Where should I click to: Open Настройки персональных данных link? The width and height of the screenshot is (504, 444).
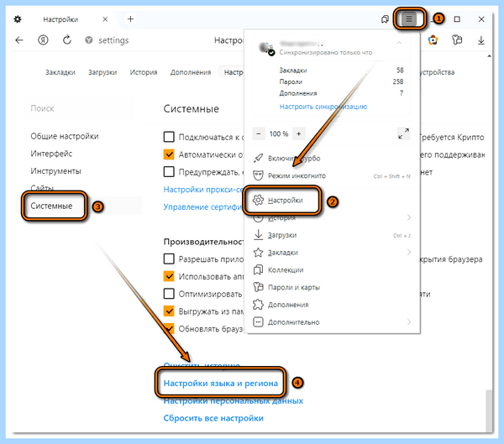[233, 400]
